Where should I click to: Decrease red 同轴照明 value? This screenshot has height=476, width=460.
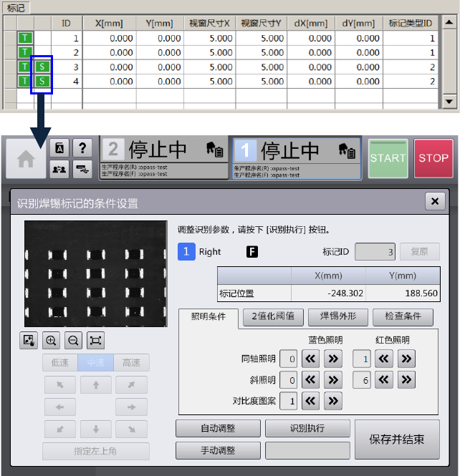tap(384, 359)
